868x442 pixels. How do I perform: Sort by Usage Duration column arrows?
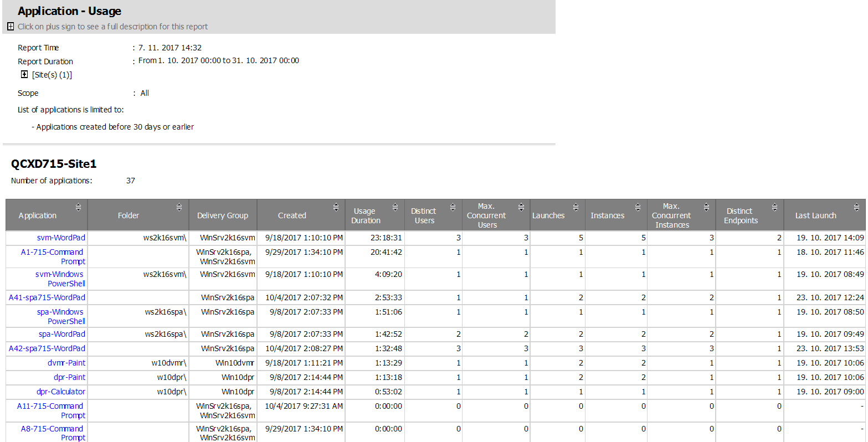tap(395, 207)
